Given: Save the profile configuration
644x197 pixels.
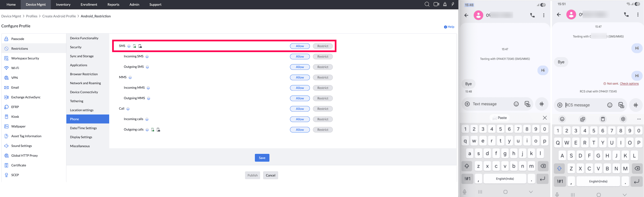Looking at the screenshot, I should tap(262, 158).
